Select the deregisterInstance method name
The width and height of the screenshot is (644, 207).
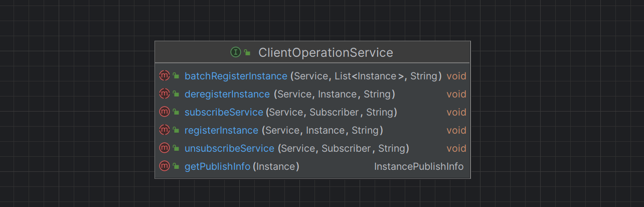227,94
